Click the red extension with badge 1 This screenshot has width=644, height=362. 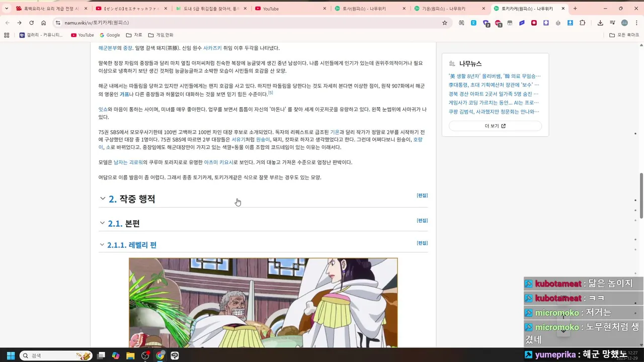point(498,23)
